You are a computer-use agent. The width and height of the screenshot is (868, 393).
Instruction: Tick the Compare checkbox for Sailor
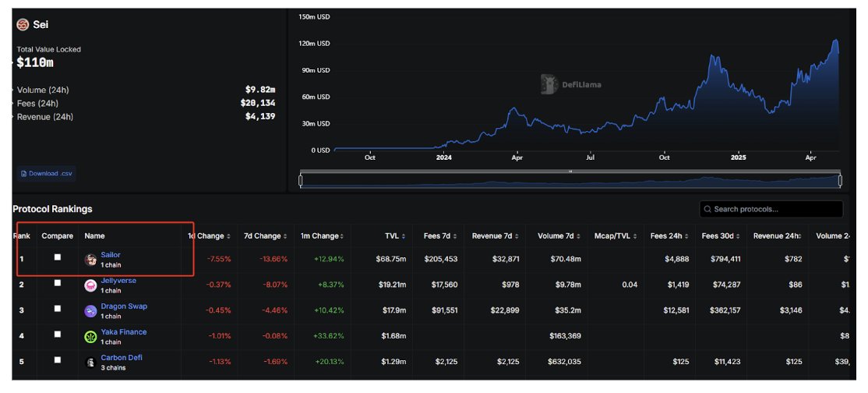(x=58, y=257)
